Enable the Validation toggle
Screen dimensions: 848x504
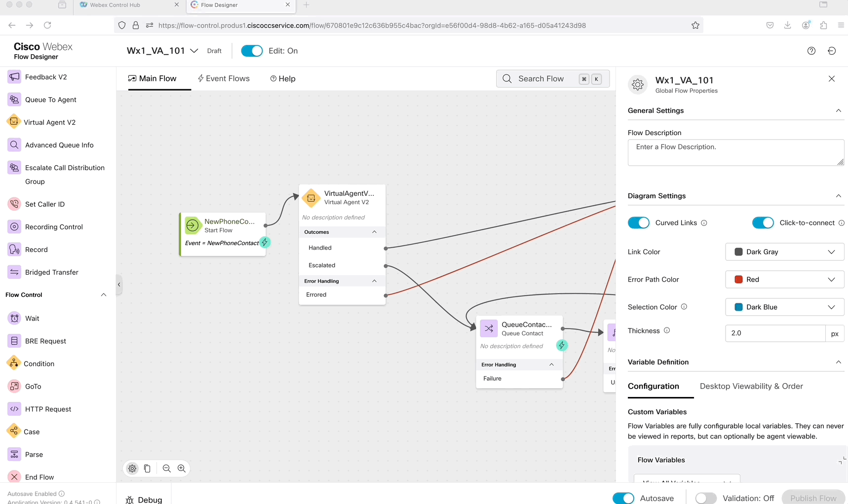tap(705, 498)
